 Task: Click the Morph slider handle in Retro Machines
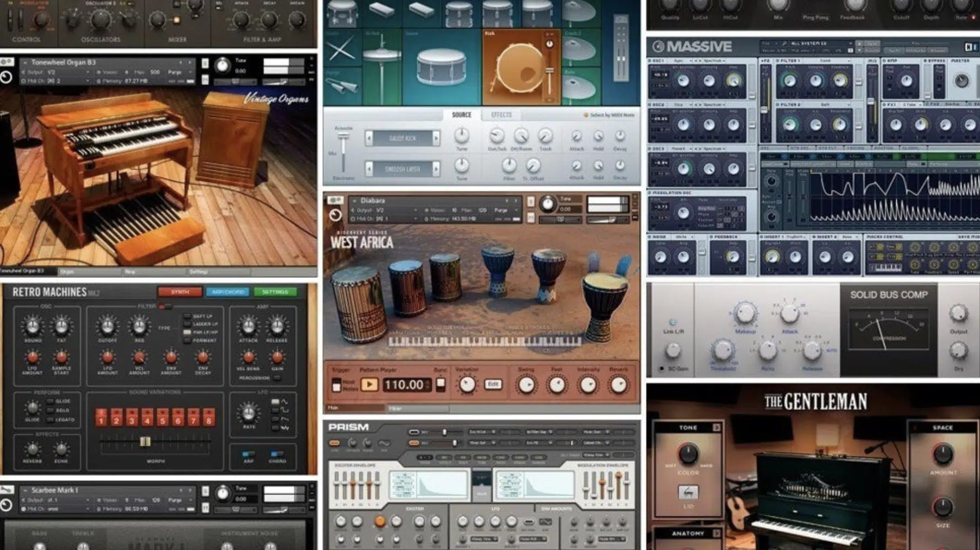click(145, 441)
